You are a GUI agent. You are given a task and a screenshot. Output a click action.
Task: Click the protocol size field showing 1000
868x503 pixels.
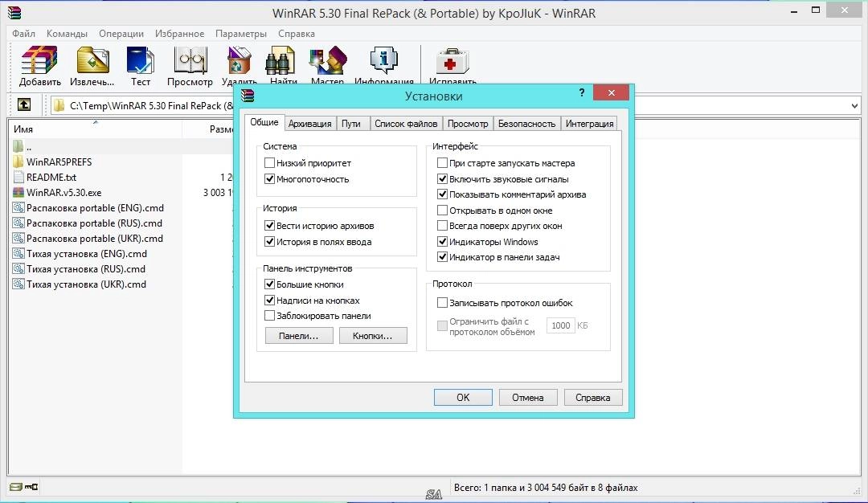(x=560, y=325)
